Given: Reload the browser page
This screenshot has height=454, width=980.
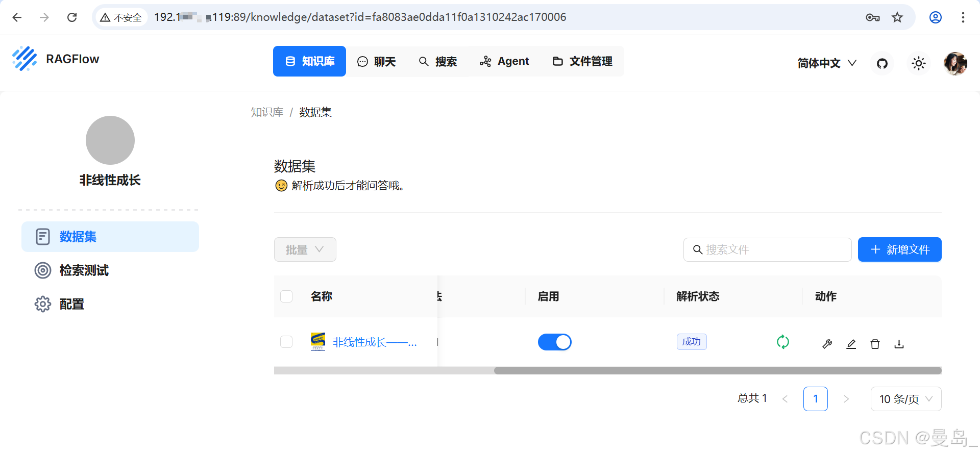Looking at the screenshot, I should click(x=72, y=17).
